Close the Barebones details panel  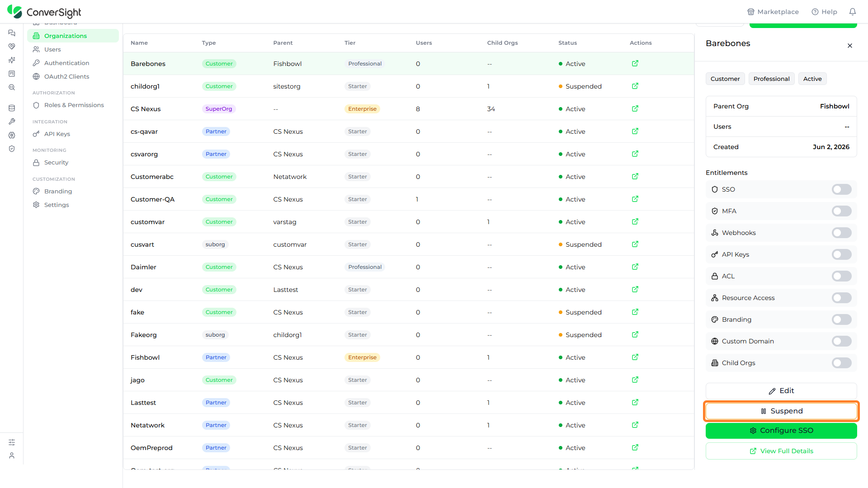click(x=850, y=46)
